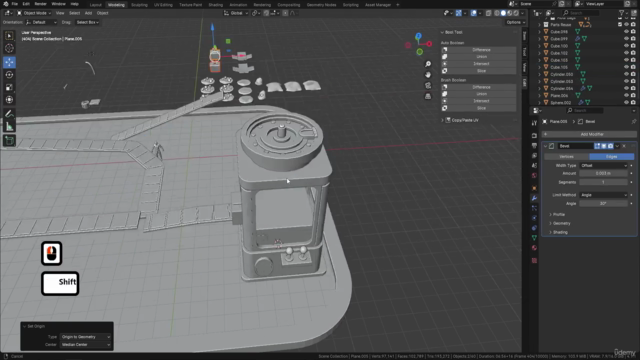This screenshot has height=360, width=640.
Task: Select the Move tool
Action: point(9,62)
